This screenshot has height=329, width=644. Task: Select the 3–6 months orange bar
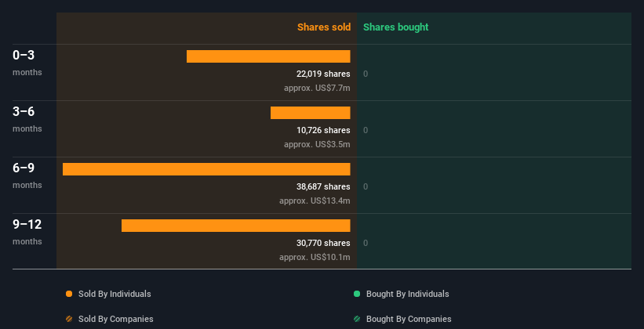pos(310,113)
